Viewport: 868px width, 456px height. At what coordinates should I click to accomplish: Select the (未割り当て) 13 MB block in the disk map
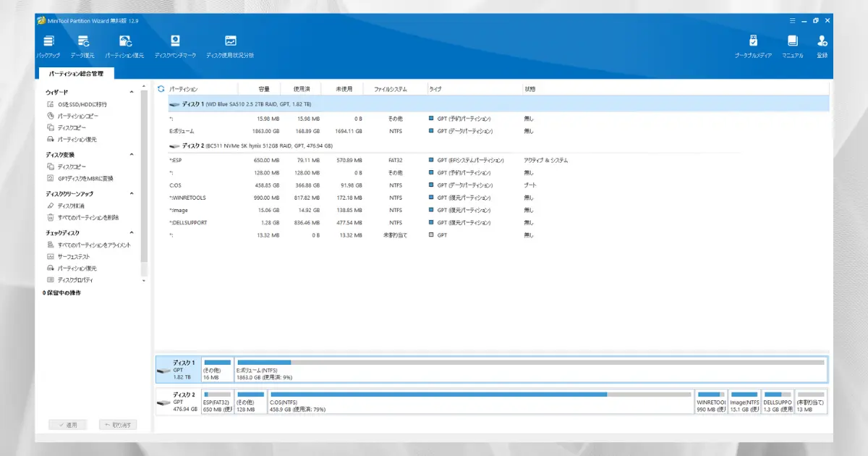tap(811, 402)
